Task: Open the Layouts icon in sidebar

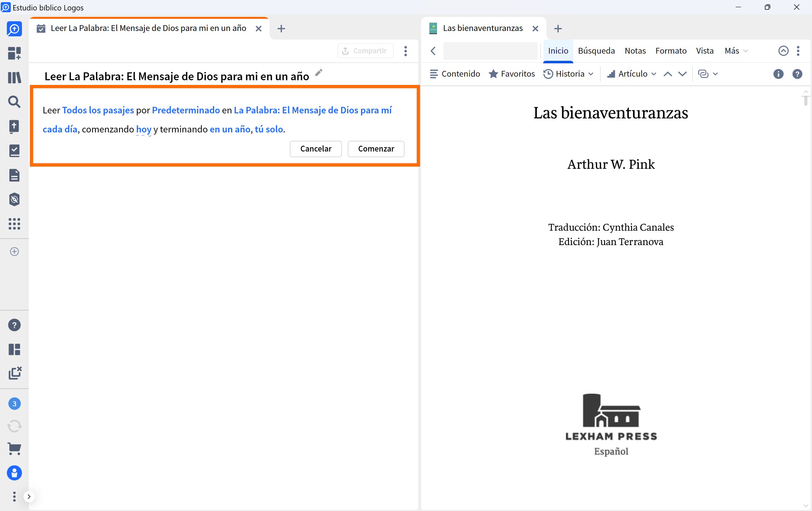Action: click(14, 349)
